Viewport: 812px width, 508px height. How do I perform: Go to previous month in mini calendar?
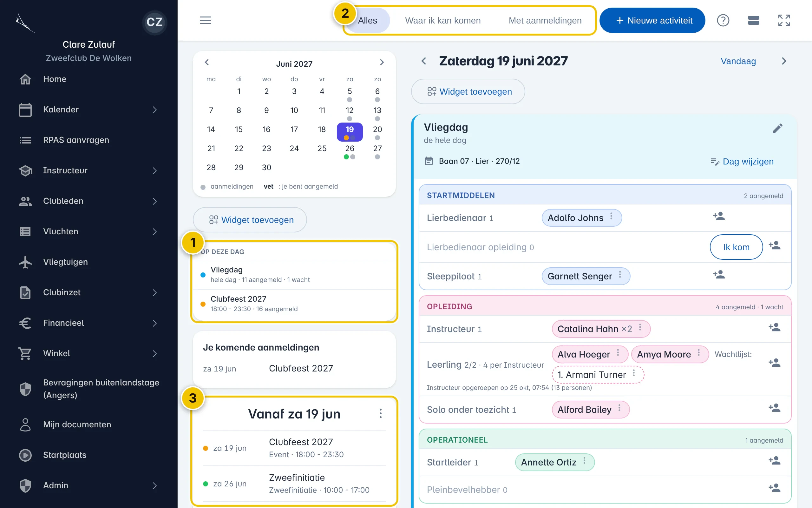[x=207, y=63]
